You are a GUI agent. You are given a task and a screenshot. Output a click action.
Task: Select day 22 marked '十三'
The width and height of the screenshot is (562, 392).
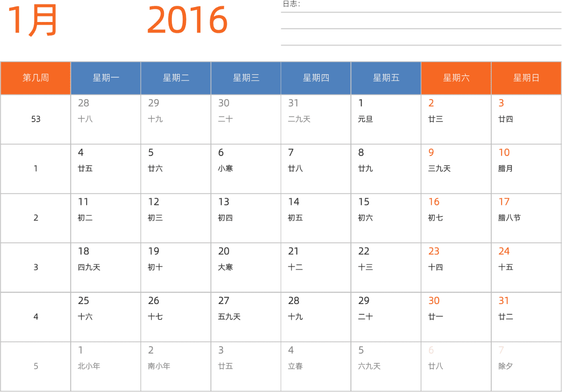[386, 268]
